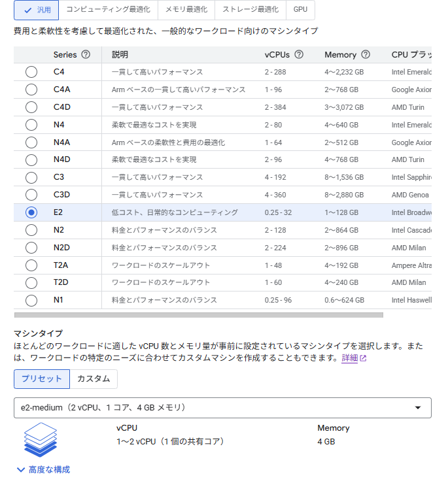Open the GPU tab
The width and height of the screenshot is (448, 483).
(x=300, y=10)
